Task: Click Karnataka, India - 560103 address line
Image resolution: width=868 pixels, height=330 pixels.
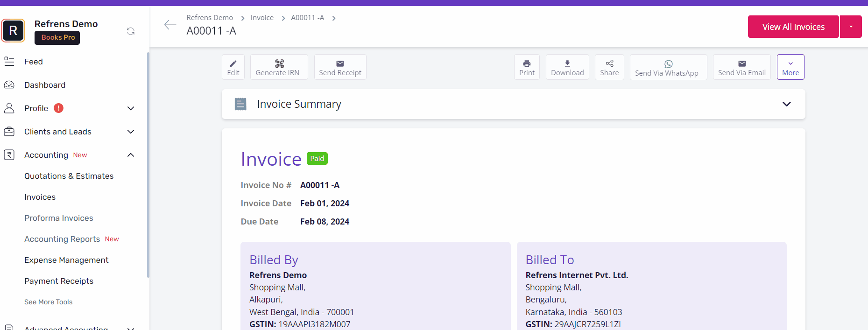Action: tap(574, 312)
